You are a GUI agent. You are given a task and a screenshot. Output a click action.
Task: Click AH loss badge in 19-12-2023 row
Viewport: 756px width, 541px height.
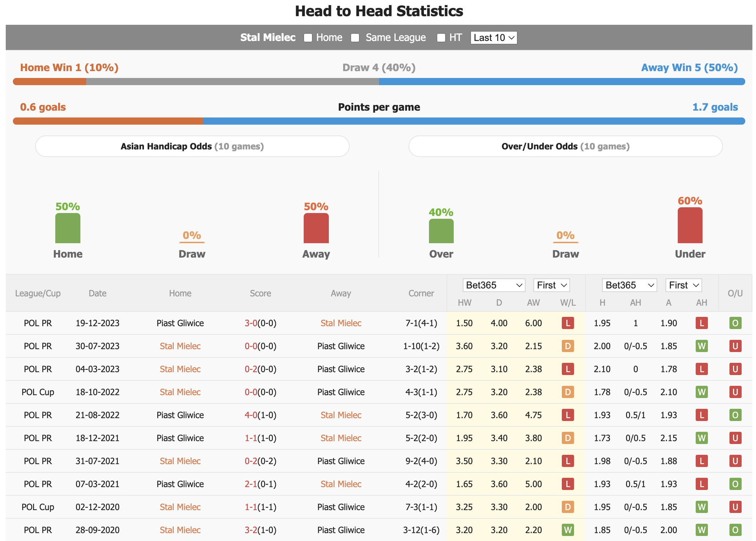point(702,323)
